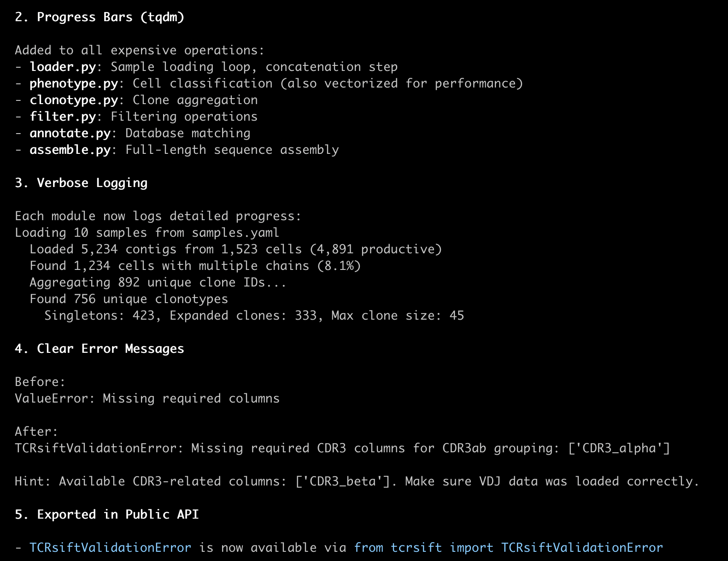Click the filter.py filename

[x=63, y=117]
